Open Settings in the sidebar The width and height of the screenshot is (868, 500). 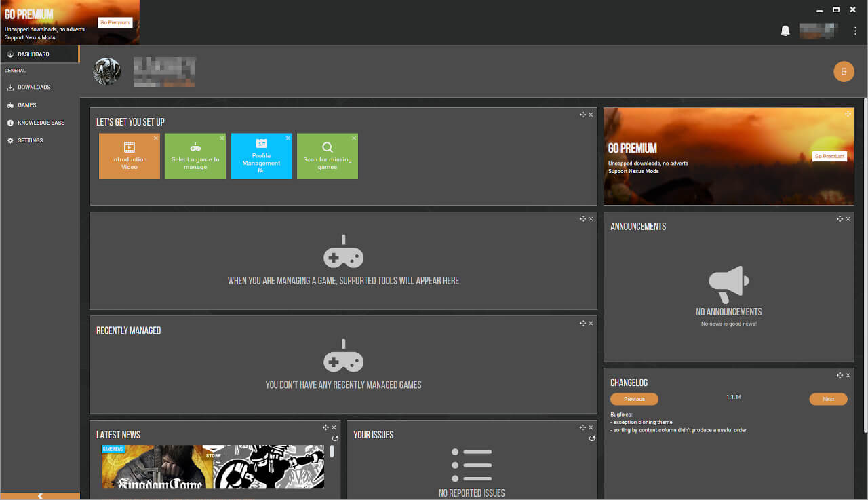tap(40, 140)
